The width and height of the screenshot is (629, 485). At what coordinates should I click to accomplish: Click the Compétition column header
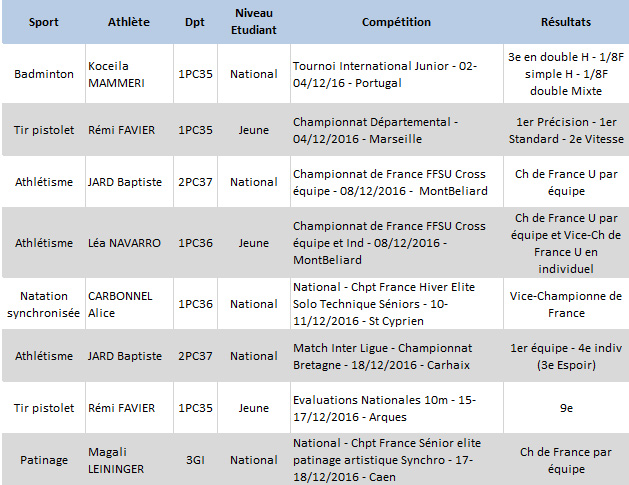[x=396, y=22]
